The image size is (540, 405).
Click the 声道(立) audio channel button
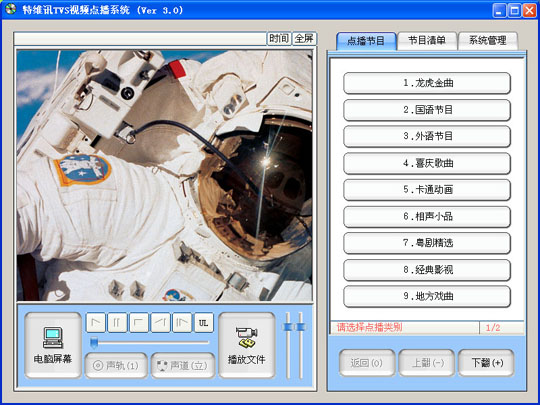(183, 365)
